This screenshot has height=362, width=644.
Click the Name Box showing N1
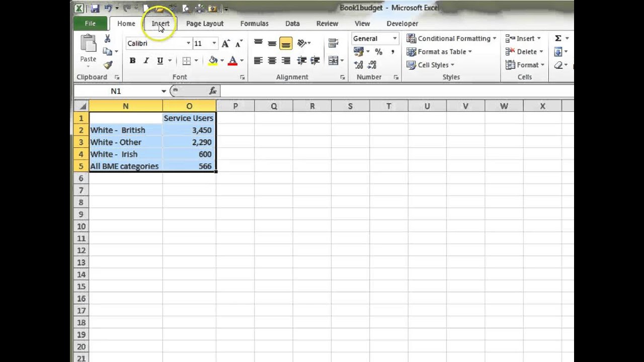tap(116, 91)
